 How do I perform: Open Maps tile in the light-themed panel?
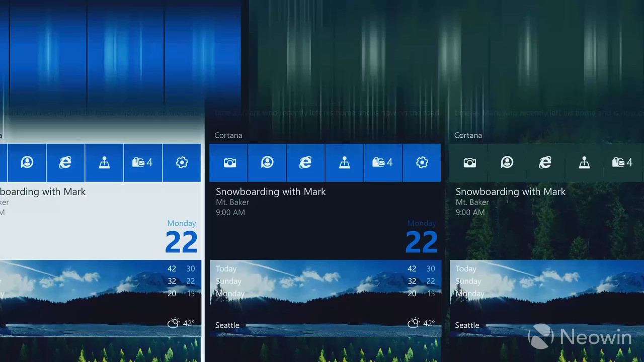coord(104,162)
